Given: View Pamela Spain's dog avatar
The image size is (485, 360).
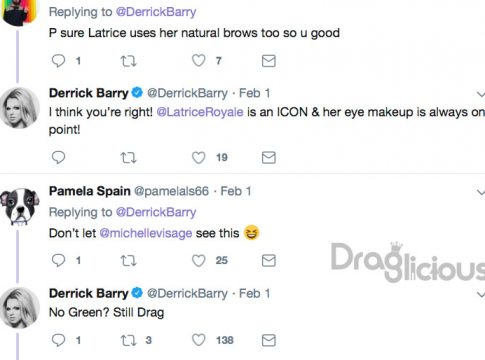Looking at the screenshot, I should coord(20,207).
